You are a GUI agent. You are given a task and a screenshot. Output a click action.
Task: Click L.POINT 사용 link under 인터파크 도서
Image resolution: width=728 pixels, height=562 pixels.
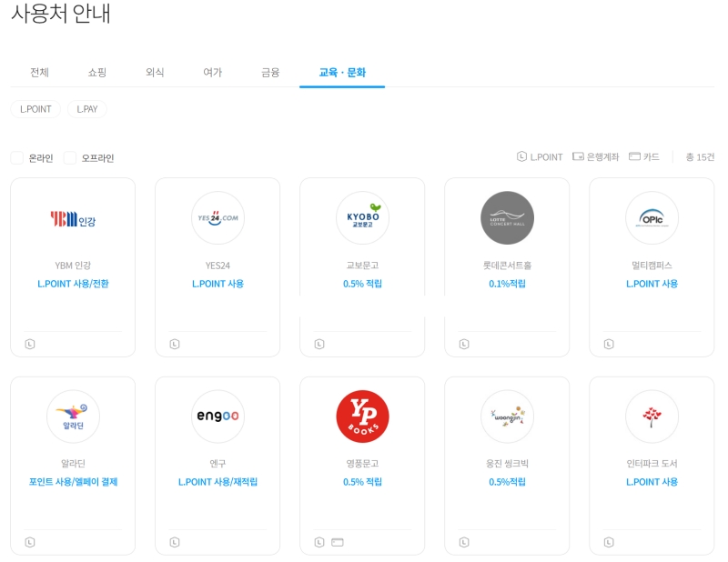click(652, 482)
